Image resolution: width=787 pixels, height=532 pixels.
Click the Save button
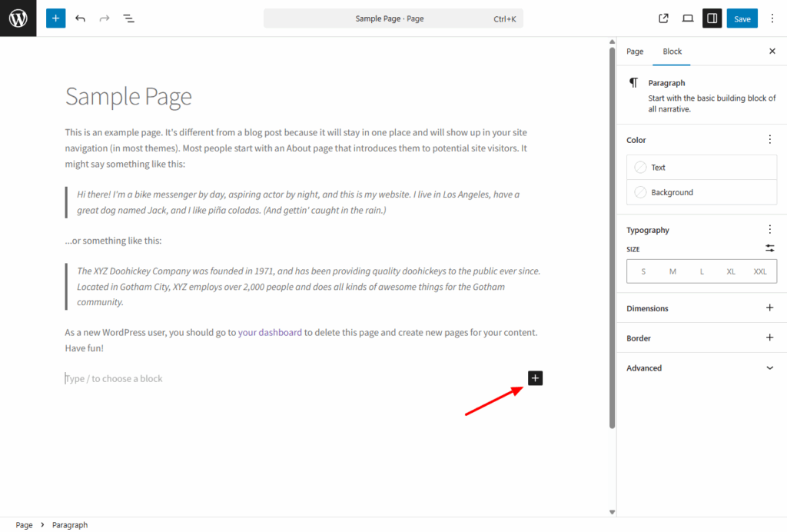(x=742, y=18)
